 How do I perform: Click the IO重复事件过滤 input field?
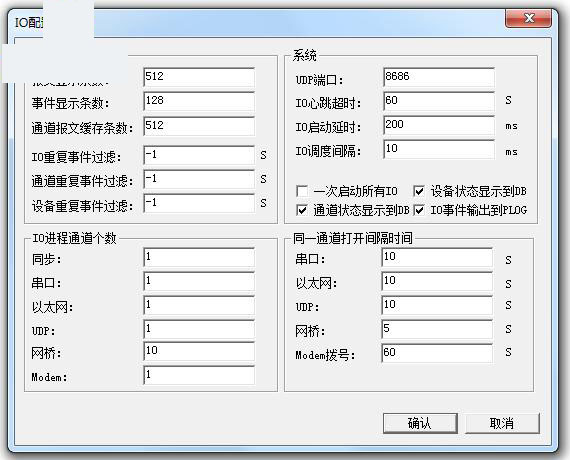pos(199,155)
